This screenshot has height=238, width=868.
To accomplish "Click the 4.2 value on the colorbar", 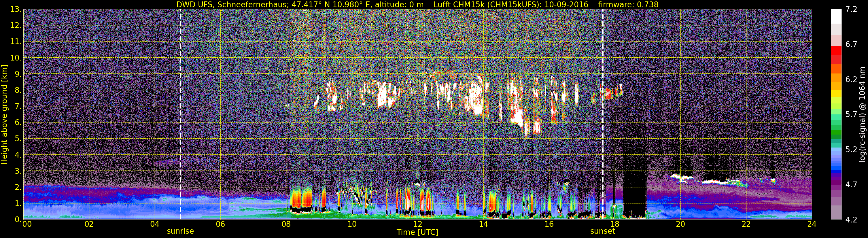I will (851, 220).
